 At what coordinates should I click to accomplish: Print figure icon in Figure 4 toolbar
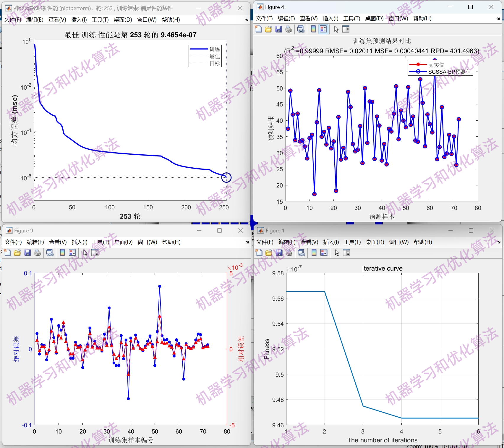pyautogui.click(x=289, y=29)
